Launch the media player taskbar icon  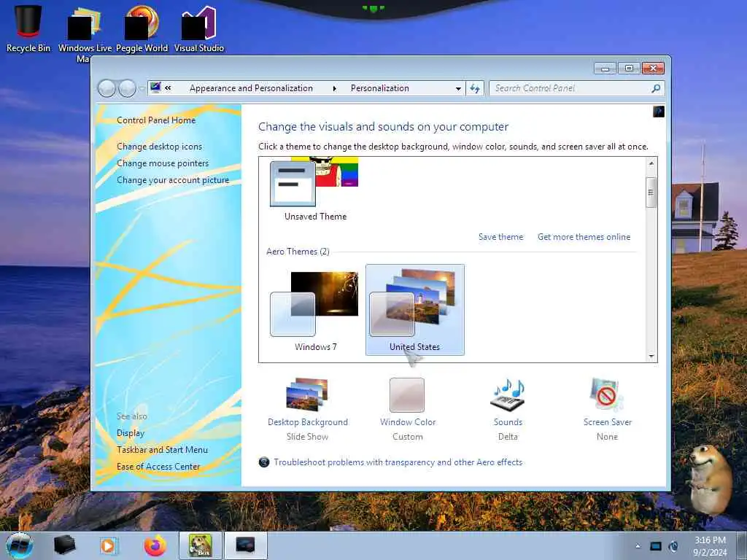(109, 545)
